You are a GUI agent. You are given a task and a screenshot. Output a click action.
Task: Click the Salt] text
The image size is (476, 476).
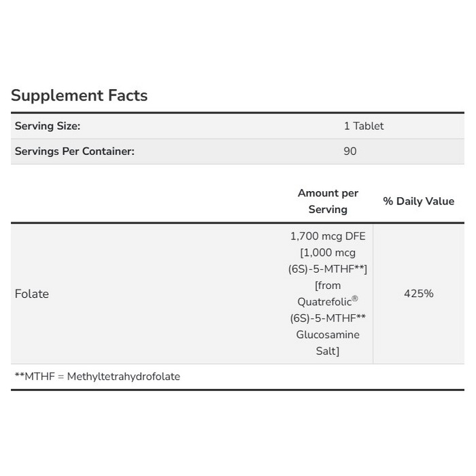coord(328,351)
